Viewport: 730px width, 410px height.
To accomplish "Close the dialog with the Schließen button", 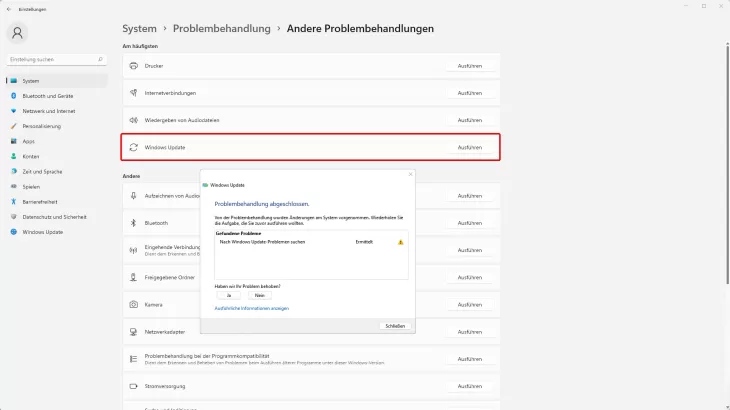I will click(395, 326).
